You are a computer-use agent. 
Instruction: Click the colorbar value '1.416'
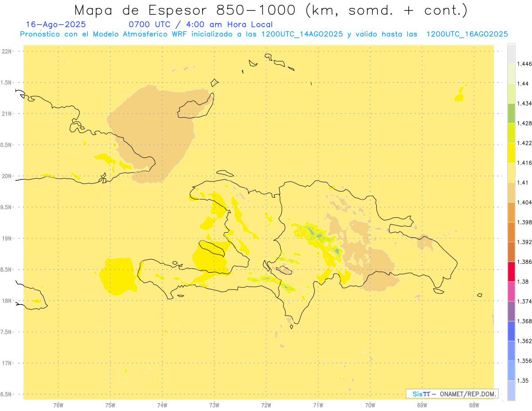coord(524,163)
